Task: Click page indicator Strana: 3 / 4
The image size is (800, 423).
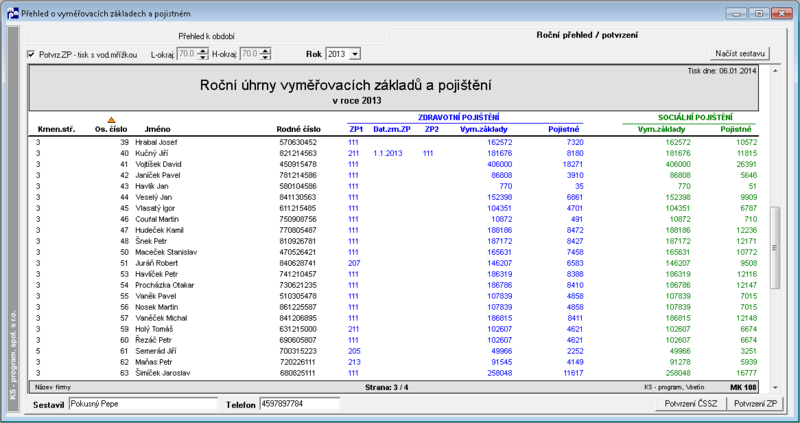Action: [x=386, y=387]
